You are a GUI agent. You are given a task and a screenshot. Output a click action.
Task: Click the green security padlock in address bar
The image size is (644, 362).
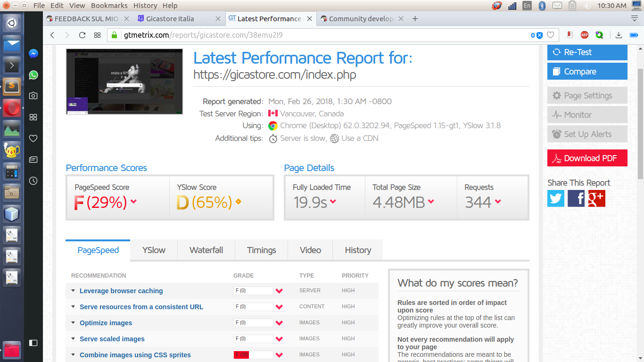click(x=114, y=35)
